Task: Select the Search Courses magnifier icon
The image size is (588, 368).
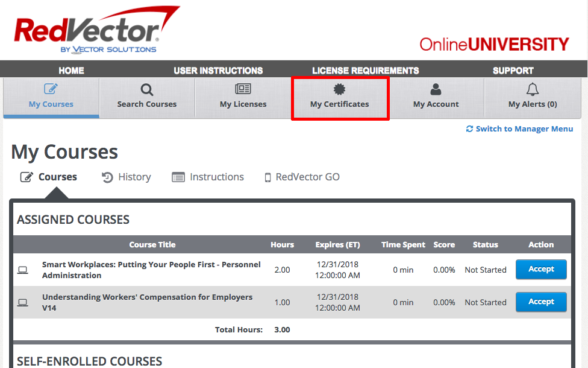Action: (147, 89)
